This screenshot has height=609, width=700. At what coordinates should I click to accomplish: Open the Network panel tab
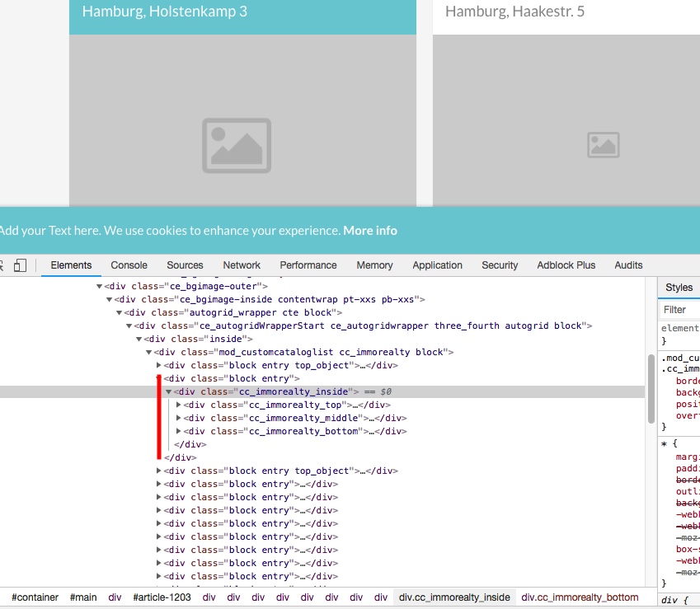click(242, 265)
